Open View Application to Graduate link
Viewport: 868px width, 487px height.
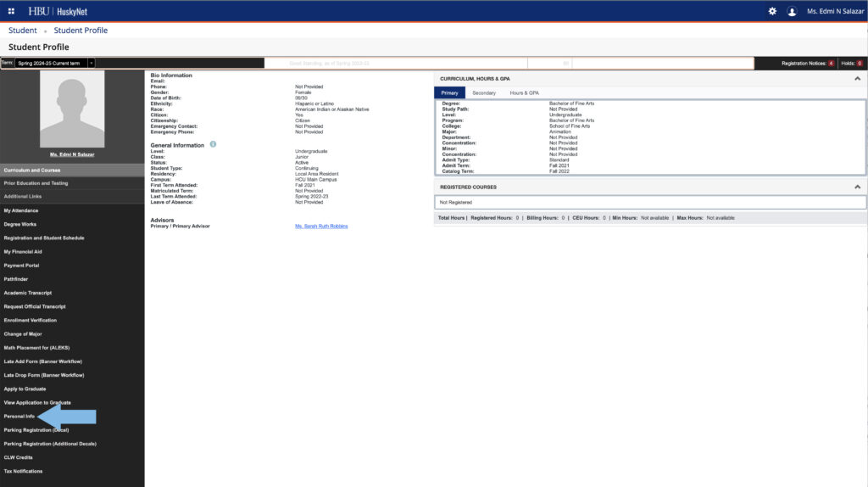coord(37,403)
